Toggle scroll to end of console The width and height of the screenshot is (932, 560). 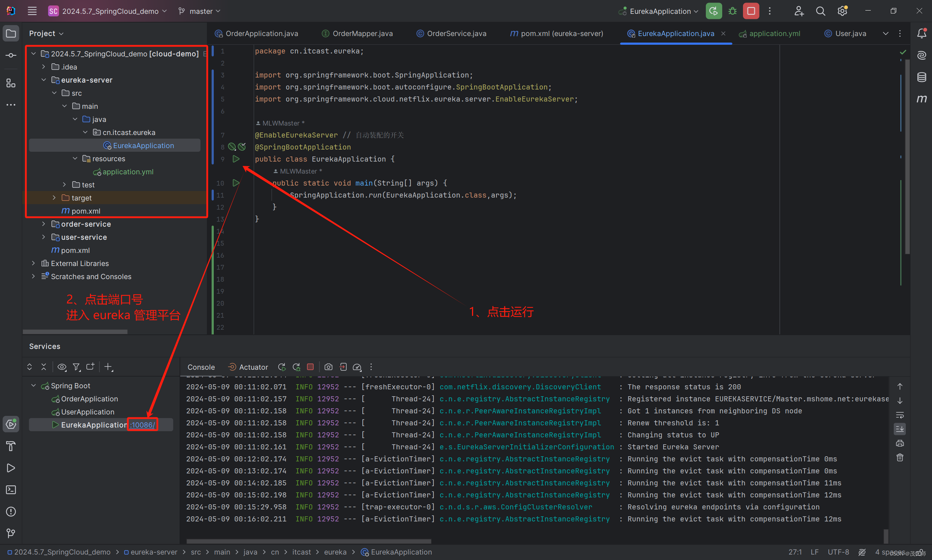coord(900,429)
